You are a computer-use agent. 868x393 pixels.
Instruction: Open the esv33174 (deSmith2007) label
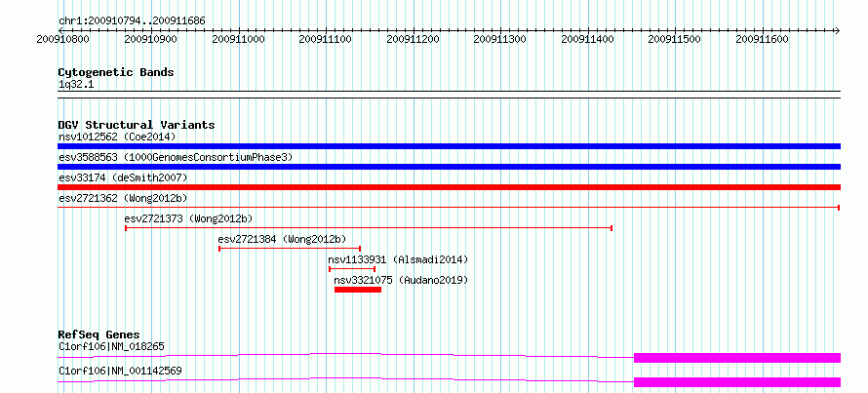(x=123, y=177)
